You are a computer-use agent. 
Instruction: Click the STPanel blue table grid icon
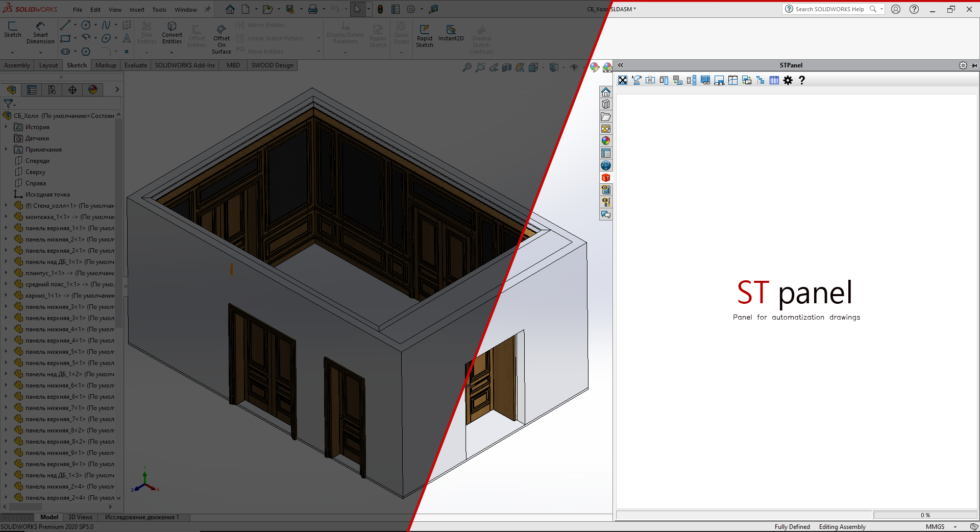coord(774,80)
